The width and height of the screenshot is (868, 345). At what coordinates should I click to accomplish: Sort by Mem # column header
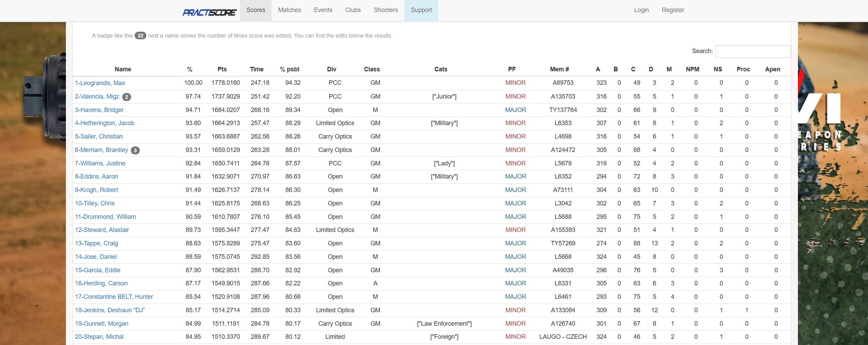[559, 69]
